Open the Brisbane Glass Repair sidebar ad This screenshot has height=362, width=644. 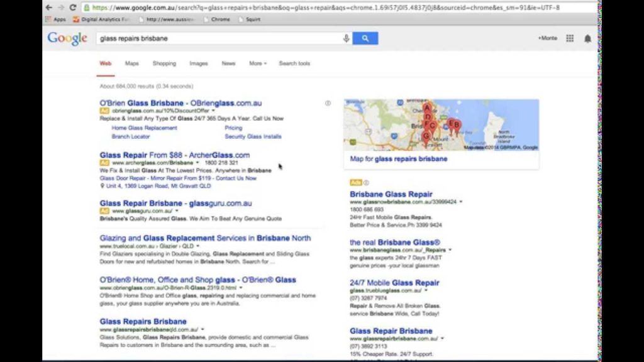point(391,194)
